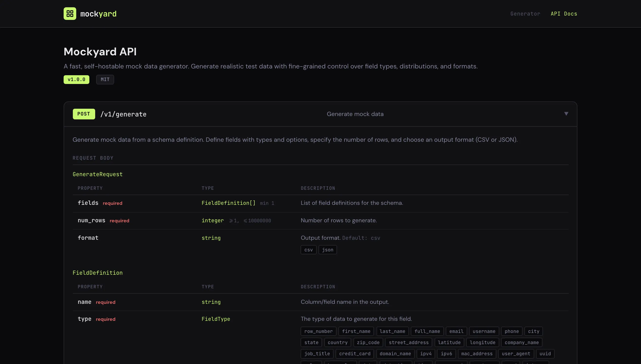This screenshot has height=364, width=641.
Task: Collapse the /v1/generate endpoint arrow
Action: [x=566, y=114]
